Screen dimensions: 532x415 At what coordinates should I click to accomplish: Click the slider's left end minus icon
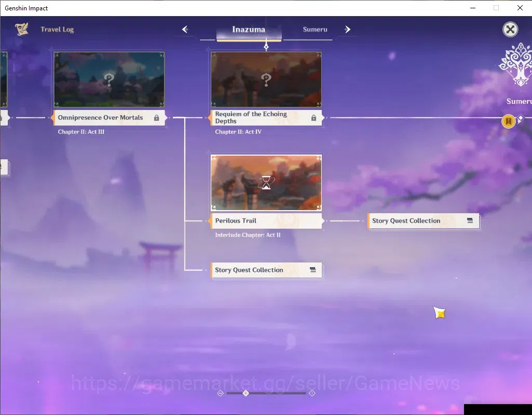click(x=220, y=393)
